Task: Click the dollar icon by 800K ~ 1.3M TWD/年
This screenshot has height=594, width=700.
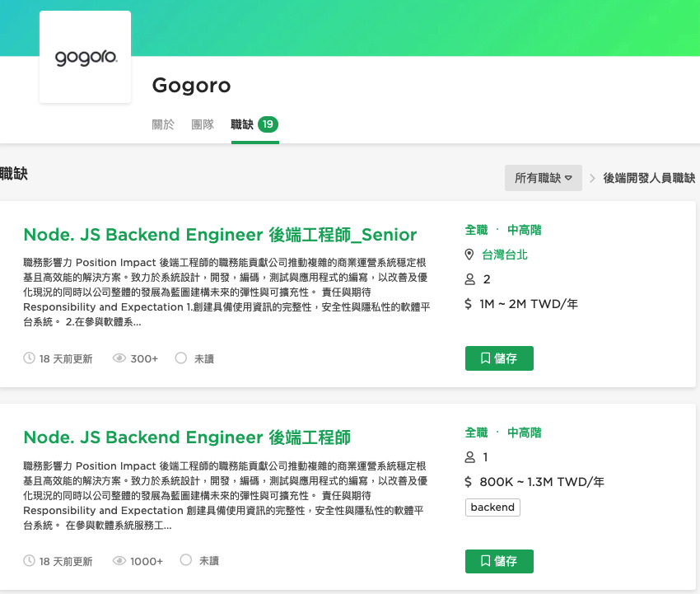Action: 468,481
